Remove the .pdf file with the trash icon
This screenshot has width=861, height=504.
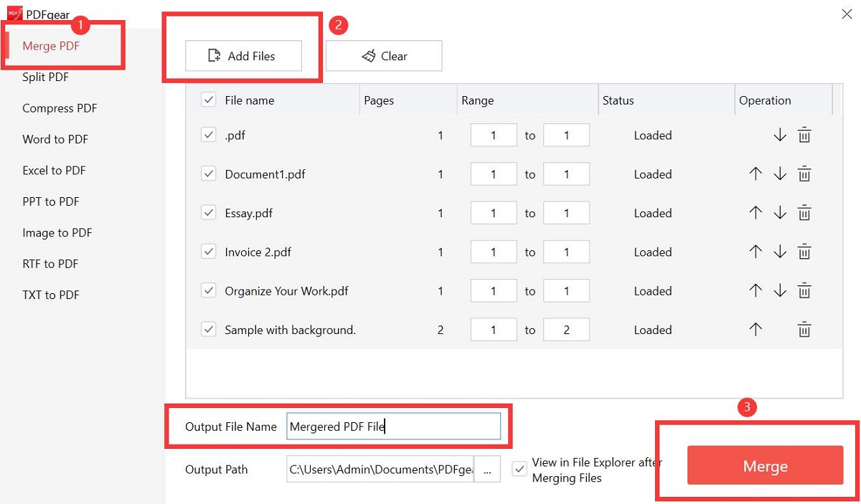coord(804,135)
